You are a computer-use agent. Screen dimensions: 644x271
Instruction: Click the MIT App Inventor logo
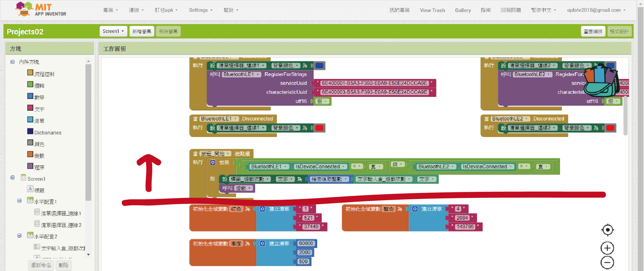pyautogui.click(x=41, y=10)
